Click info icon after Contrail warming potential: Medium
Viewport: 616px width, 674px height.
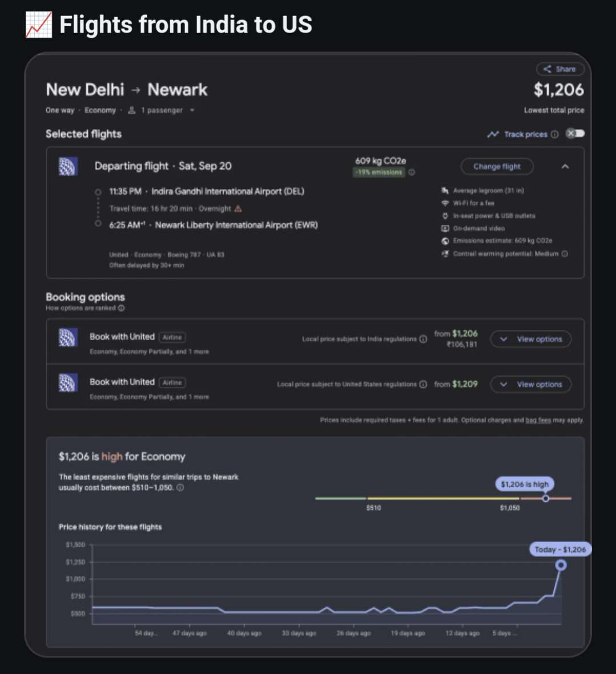pos(565,253)
